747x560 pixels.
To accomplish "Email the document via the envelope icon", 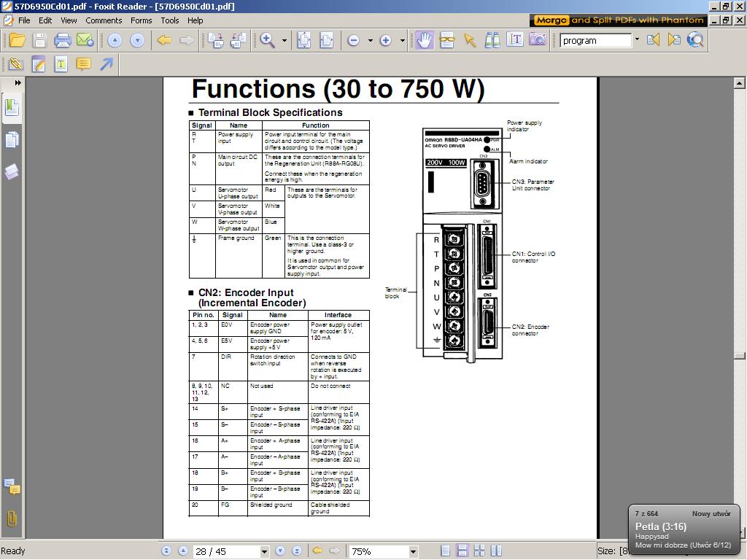I will [85, 40].
